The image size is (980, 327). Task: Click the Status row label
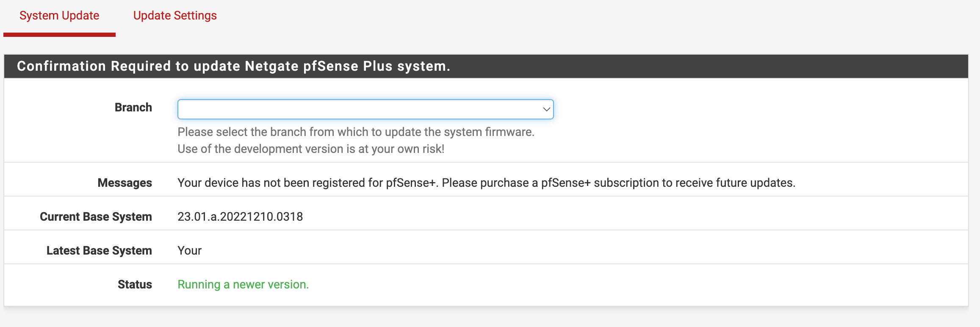click(135, 285)
